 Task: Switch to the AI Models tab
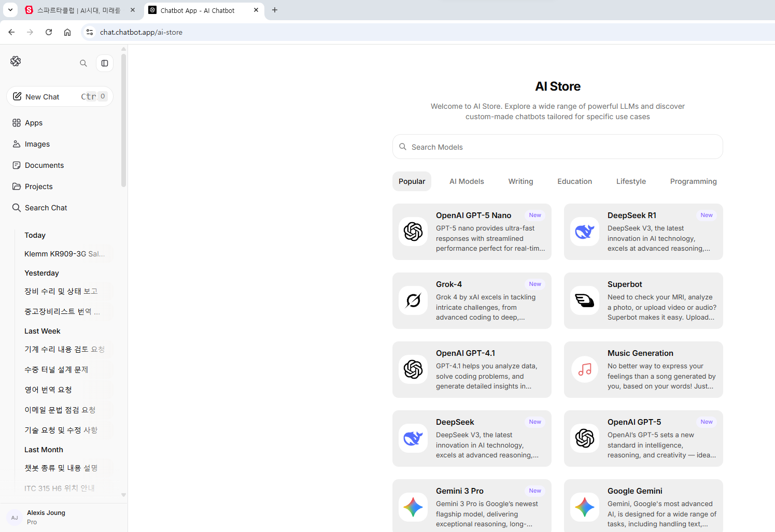pos(467,181)
